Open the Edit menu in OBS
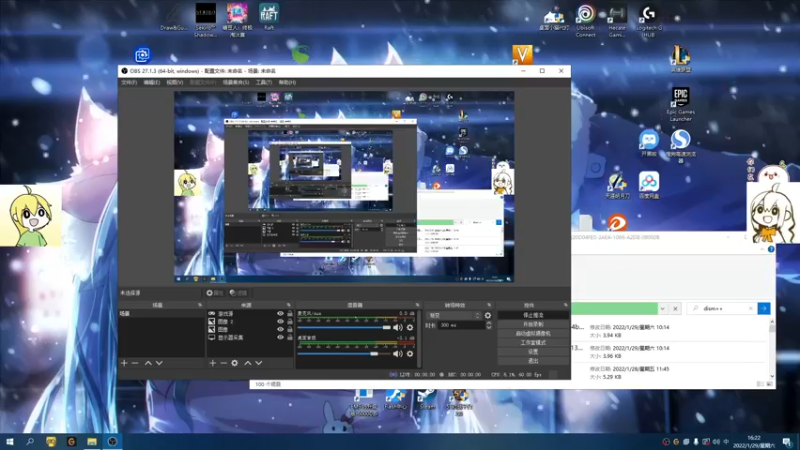The image size is (800, 450). pyautogui.click(x=152, y=82)
